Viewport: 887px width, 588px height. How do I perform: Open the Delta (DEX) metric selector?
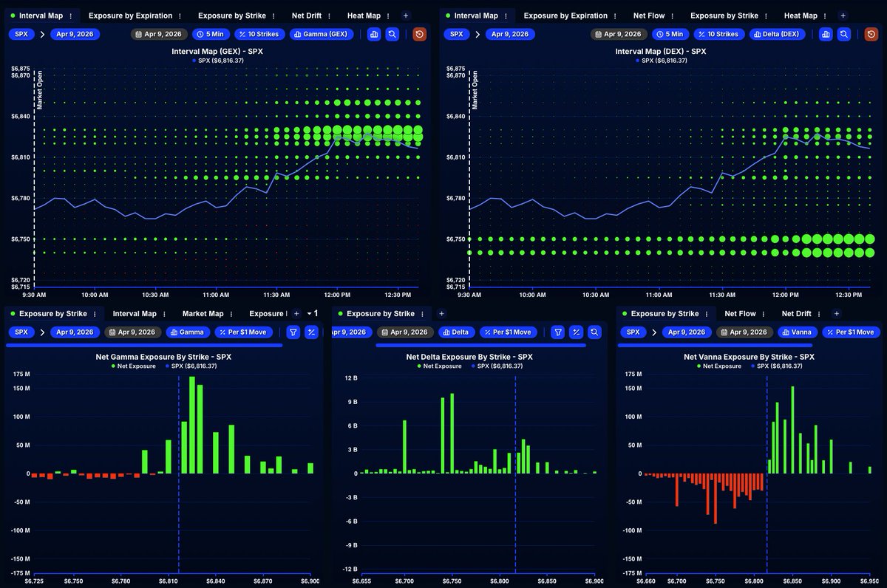(777, 34)
